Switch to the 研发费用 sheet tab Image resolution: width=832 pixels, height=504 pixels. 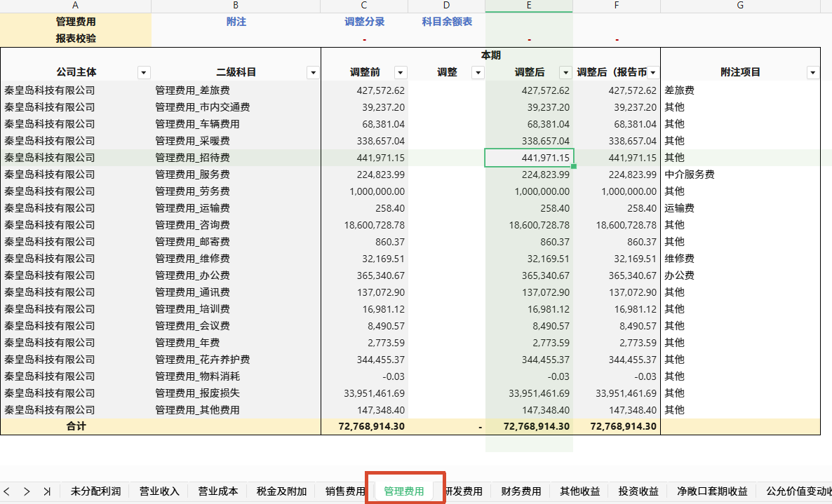click(x=464, y=491)
